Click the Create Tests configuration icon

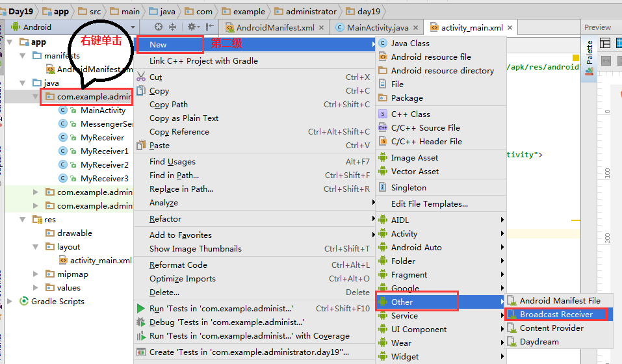(141, 352)
